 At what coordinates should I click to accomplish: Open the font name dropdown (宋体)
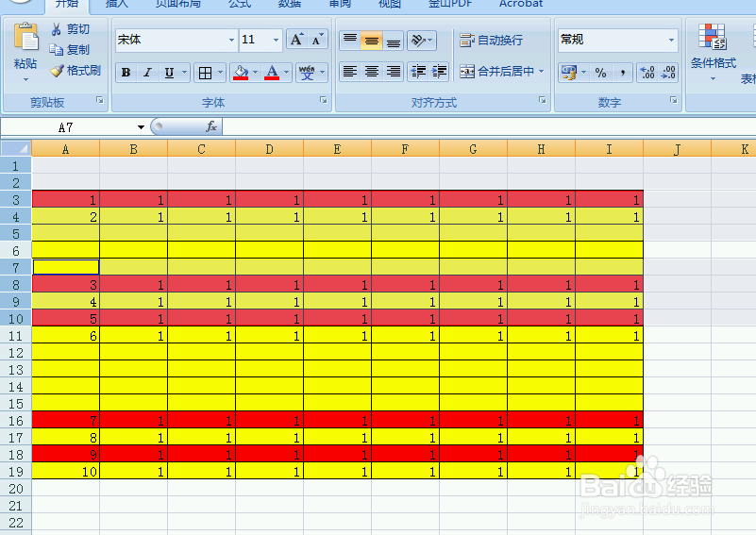[x=231, y=40]
